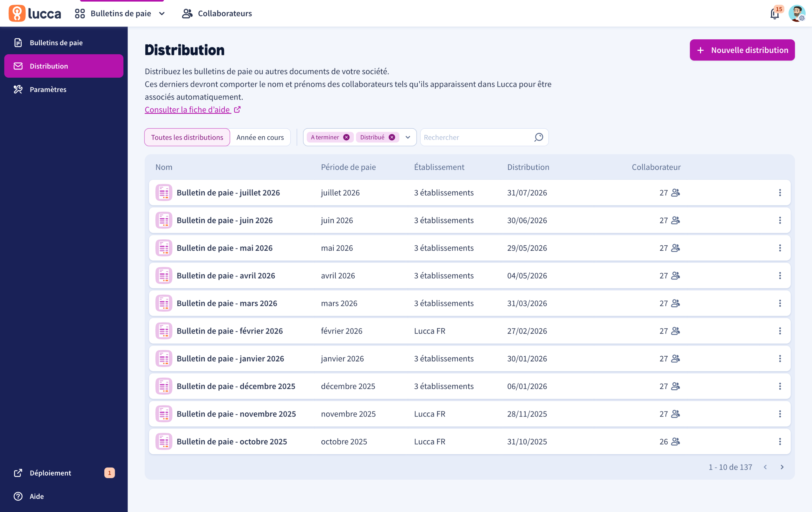Select "Toutes les distributions" filter
812x512 pixels.
pos(187,137)
